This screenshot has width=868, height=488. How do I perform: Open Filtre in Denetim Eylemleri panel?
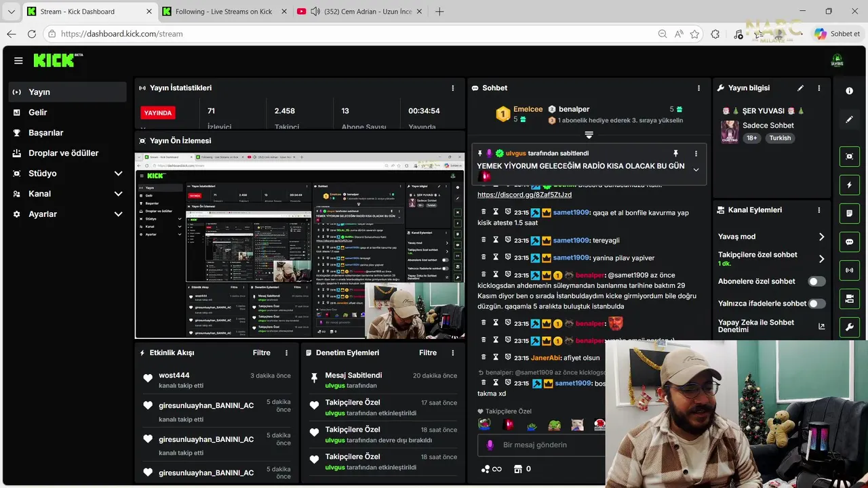tap(428, 353)
